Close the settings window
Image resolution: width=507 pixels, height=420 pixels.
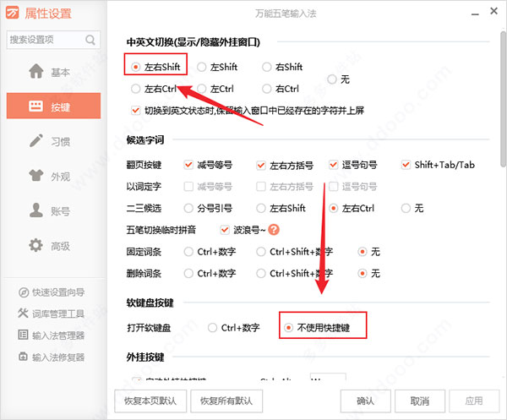493,11
